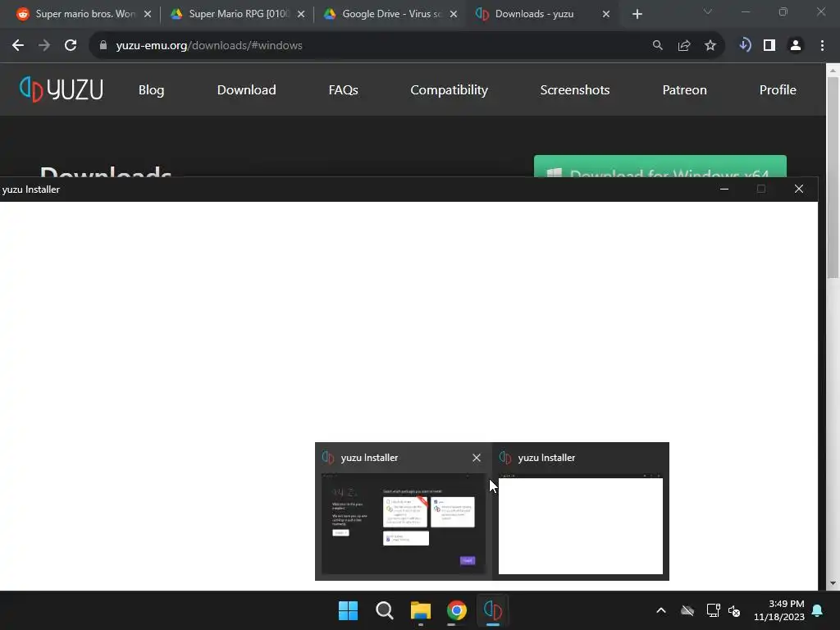
Task: Reload the yuzu downloads page
Action: (71, 46)
